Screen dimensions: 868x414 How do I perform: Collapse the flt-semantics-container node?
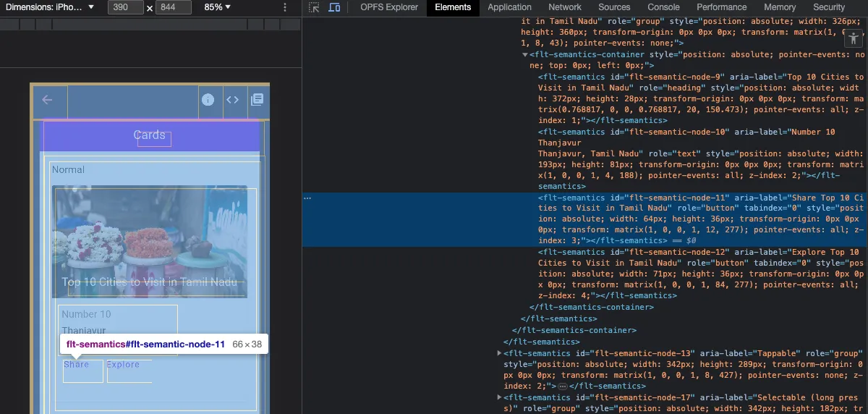tap(525, 55)
